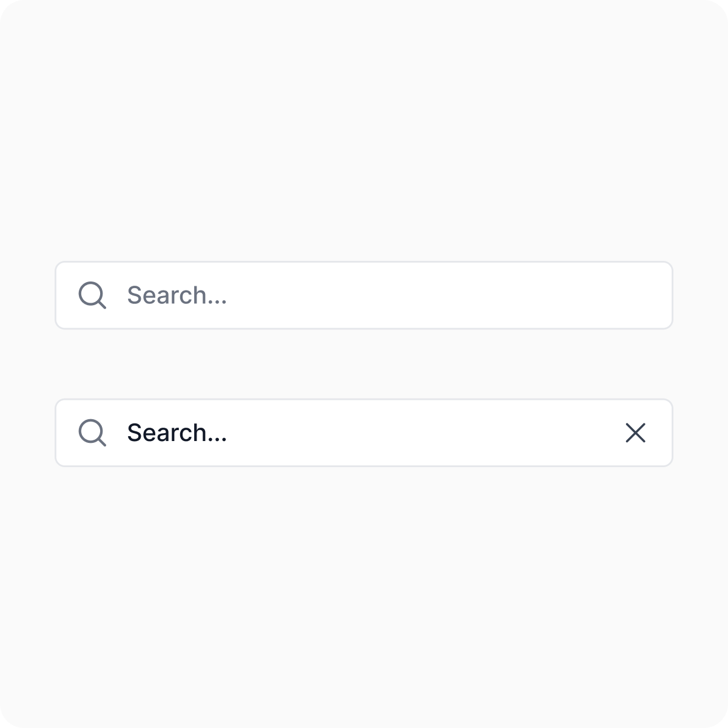
Task: Focus the top search field with gray placeholder
Action: 364,295
